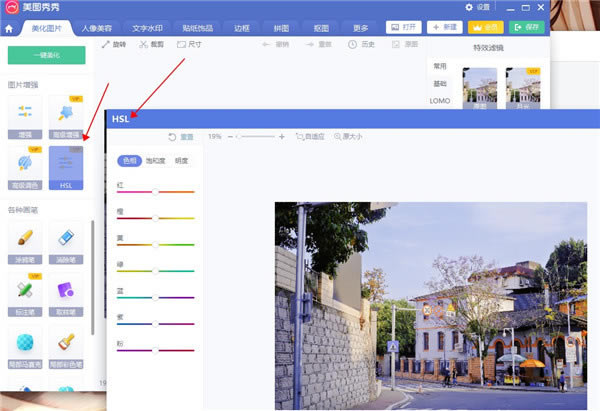Click the zoom-in plus icon in the HSL dialog
This screenshot has height=411, width=600.
[x=282, y=137]
